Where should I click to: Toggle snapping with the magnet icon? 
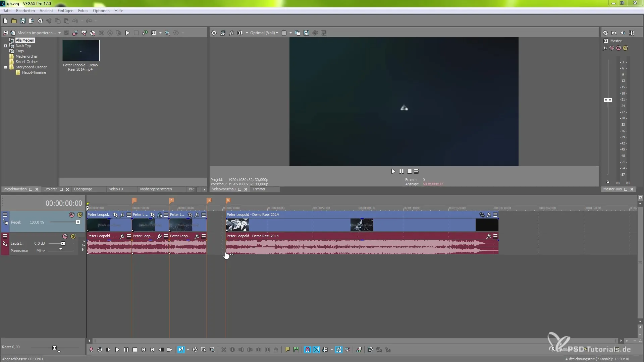coord(308,350)
